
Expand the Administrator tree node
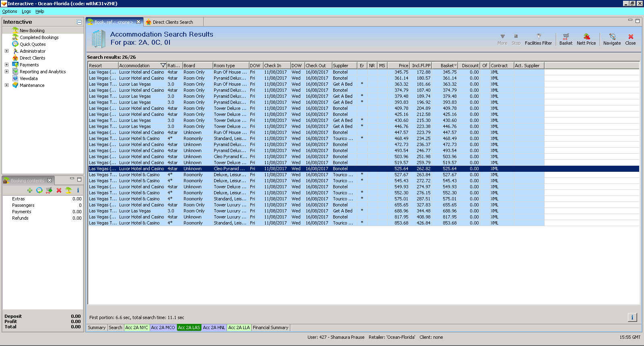6,51
